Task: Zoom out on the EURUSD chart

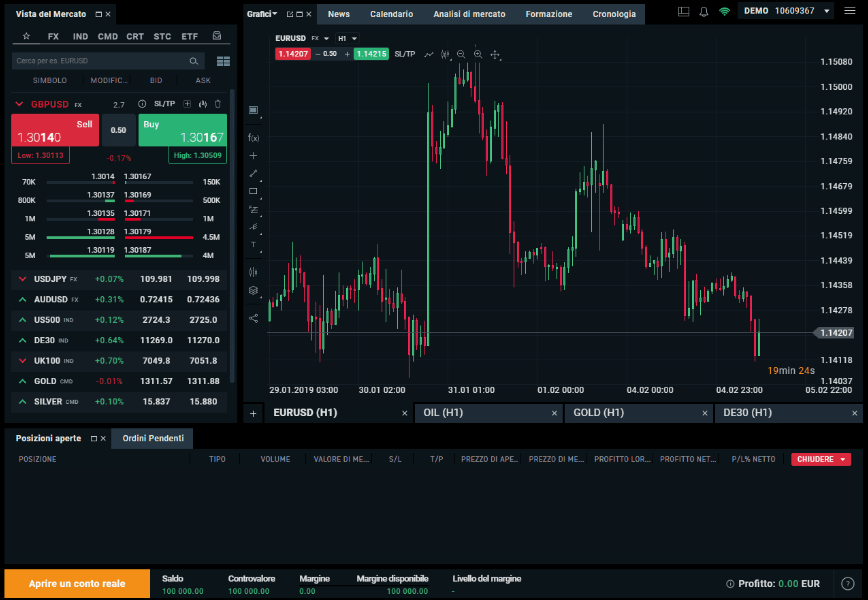Action: (x=461, y=54)
